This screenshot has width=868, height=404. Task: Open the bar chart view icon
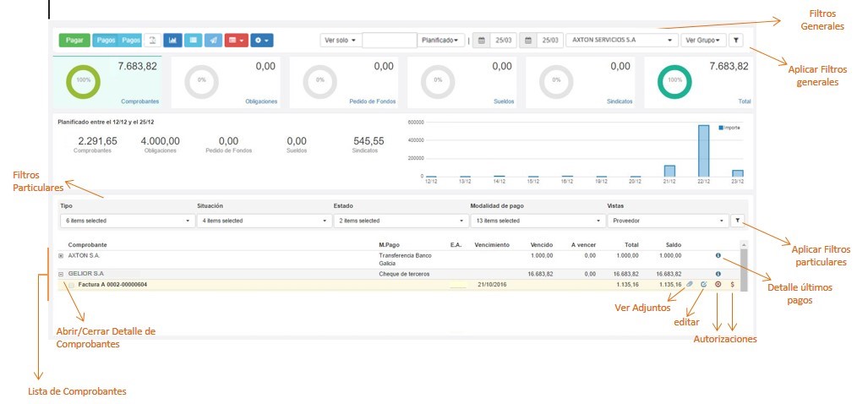point(173,40)
